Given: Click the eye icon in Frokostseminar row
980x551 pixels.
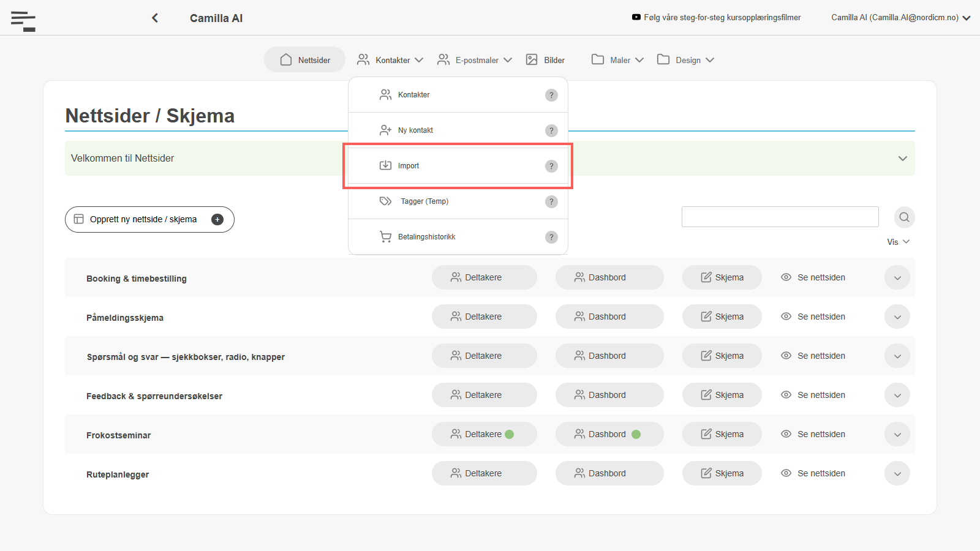Looking at the screenshot, I should point(786,434).
